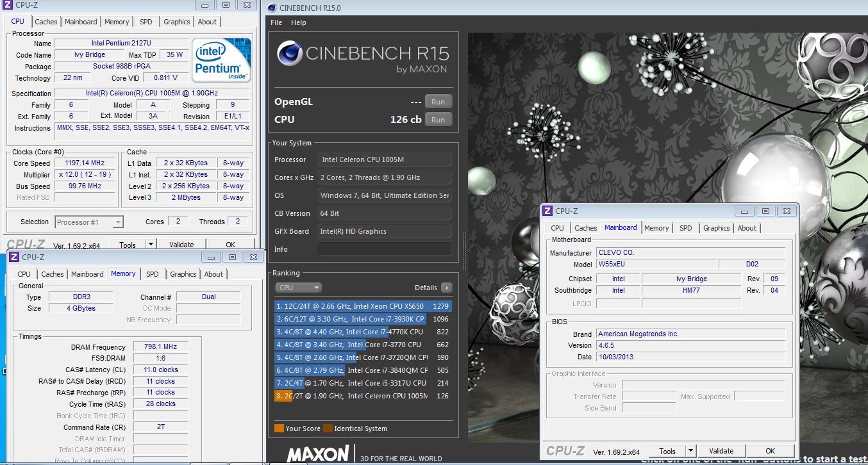This screenshot has width=868, height=465.
Task: Click Tools button in Mainboard CPU-Z window
Action: click(667, 451)
